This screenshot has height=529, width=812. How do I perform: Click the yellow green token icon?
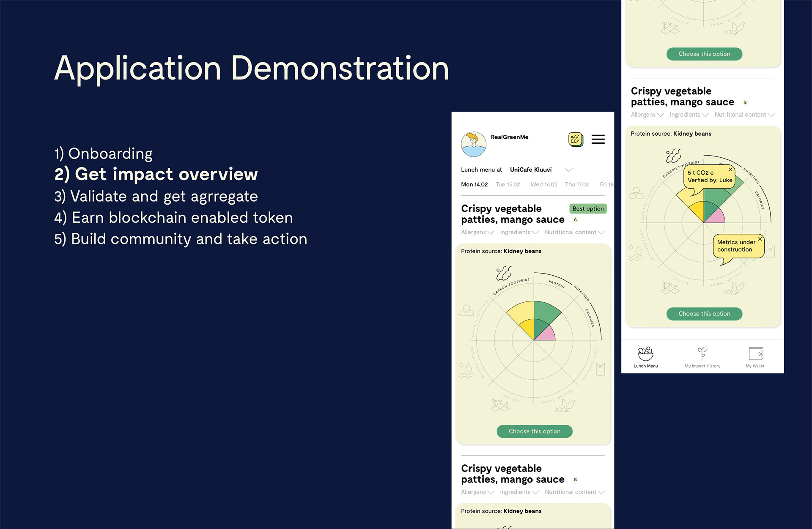pyautogui.click(x=576, y=139)
